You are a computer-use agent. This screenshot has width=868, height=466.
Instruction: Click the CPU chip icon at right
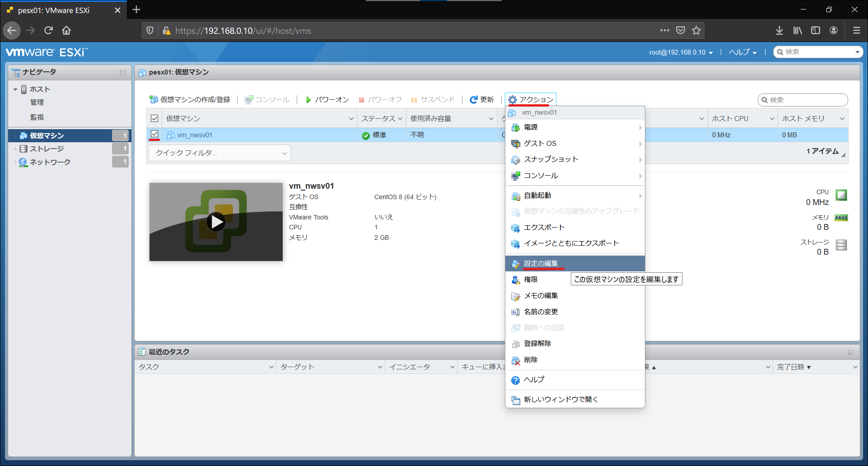[841, 195]
